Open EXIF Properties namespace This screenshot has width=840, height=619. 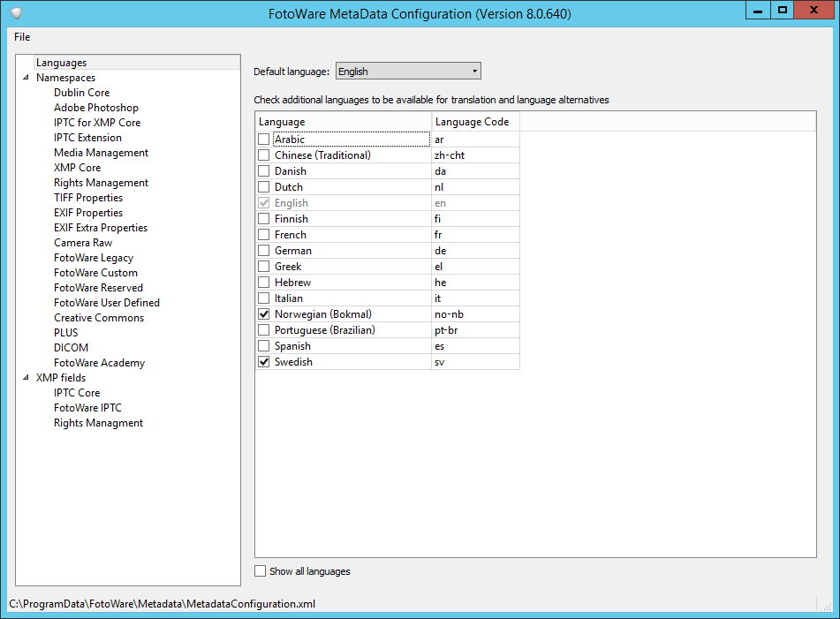click(x=87, y=213)
